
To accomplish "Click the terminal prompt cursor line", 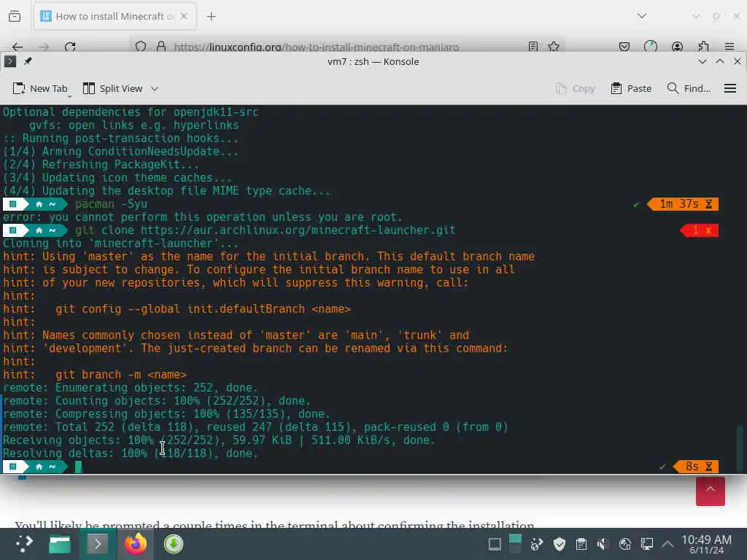I will point(78,467).
